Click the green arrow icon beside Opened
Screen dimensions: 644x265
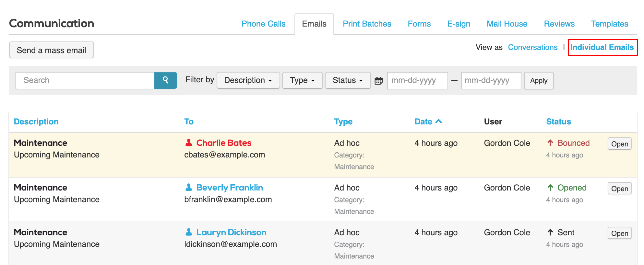coord(550,187)
